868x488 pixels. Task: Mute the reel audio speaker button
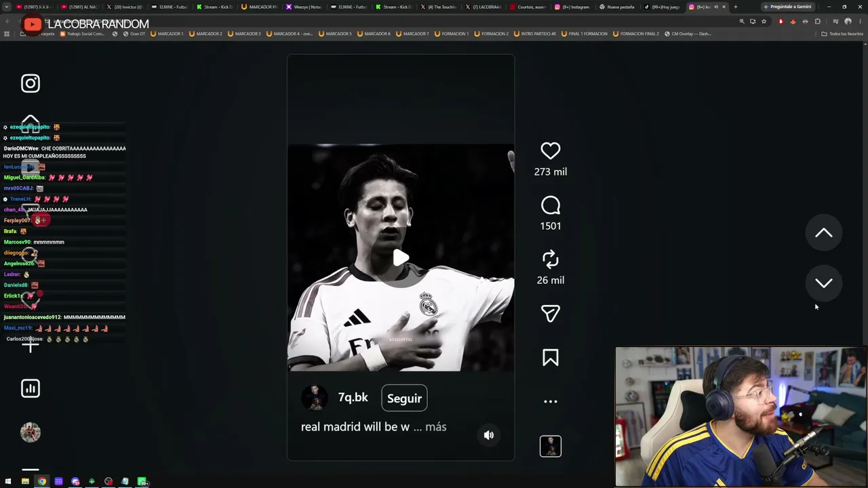point(489,435)
